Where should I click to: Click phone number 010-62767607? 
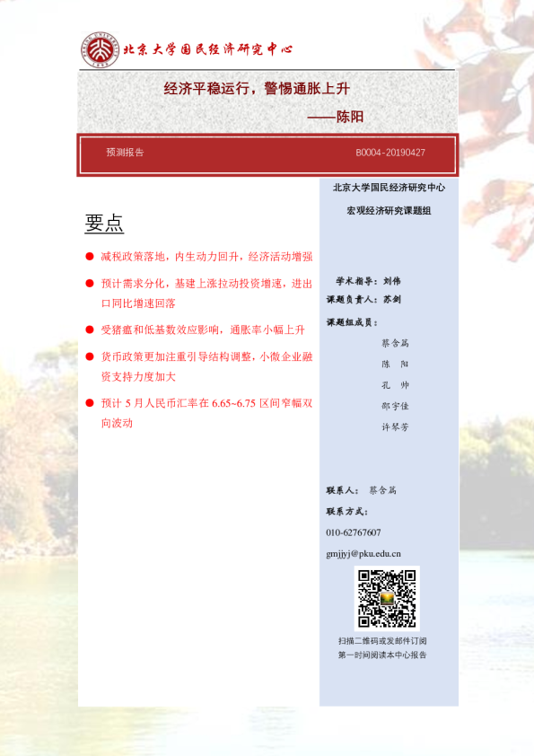tap(354, 532)
